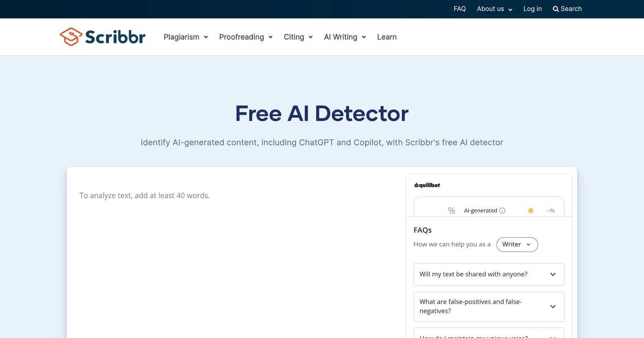Viewport: 644px width, 338px height.
Task: Open the About us dropdown
Action: 494,9
